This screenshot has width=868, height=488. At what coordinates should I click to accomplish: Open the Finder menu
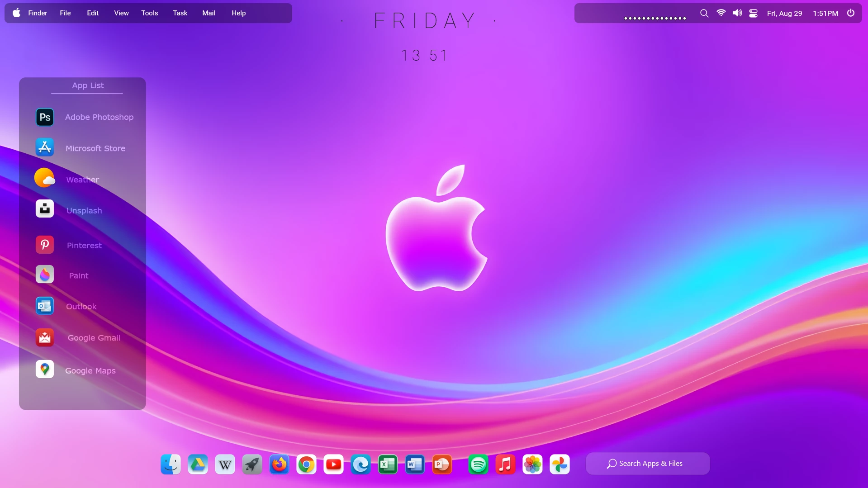click(38, 13)
